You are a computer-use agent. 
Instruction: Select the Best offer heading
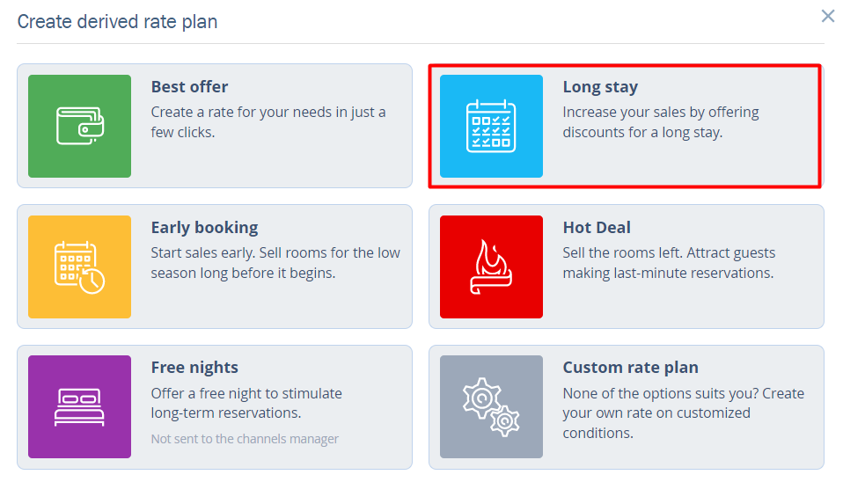(189, 87)
